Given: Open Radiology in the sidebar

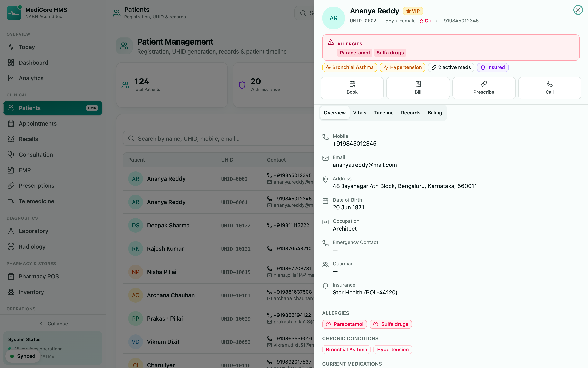Looking at the screenshot, I should pyautogui.click(x=53, y=247).
